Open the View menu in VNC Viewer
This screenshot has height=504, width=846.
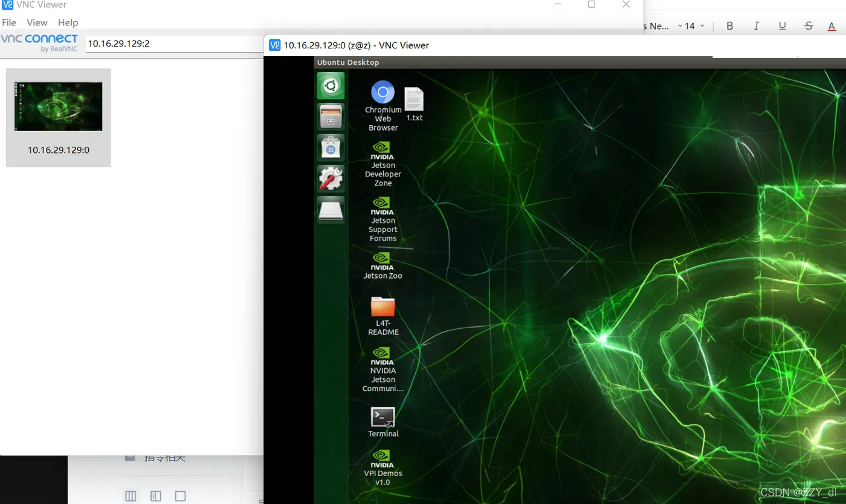37,22
